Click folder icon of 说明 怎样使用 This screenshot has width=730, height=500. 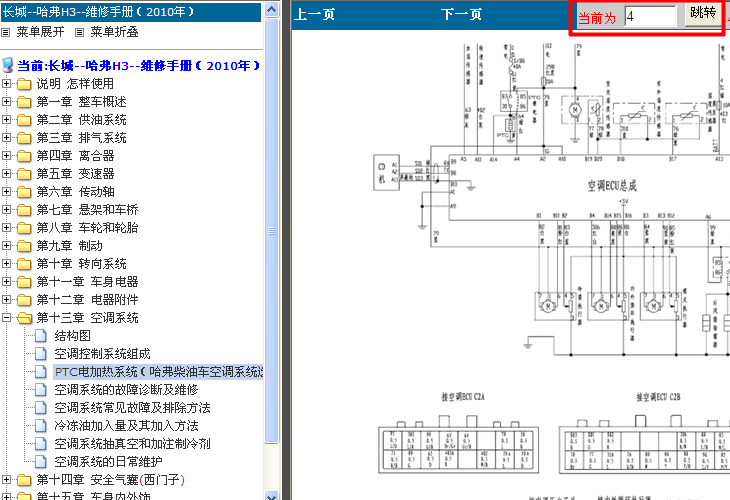(x=24, y=84)
